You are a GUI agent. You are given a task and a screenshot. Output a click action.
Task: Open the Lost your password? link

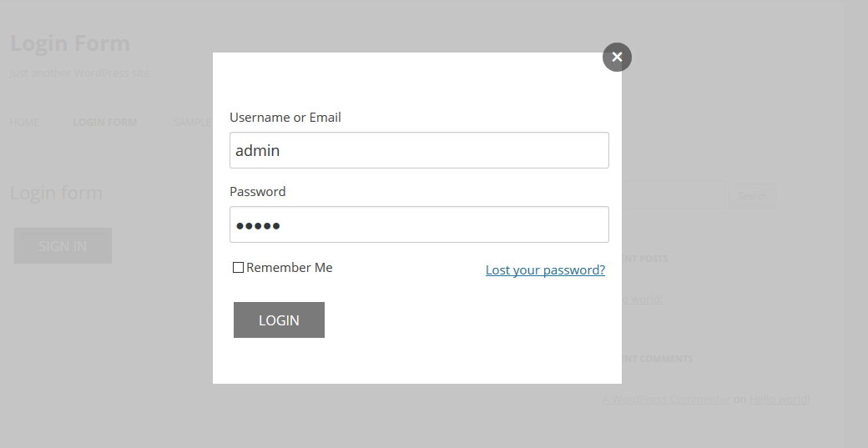click(x=545, y=270)
